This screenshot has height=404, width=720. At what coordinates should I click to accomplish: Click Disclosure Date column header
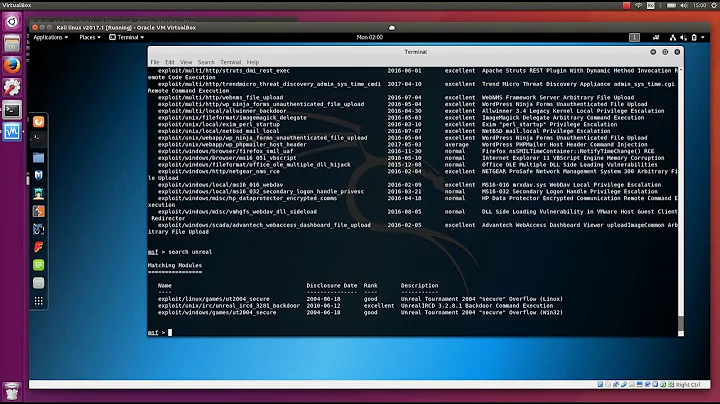point(332,286)
